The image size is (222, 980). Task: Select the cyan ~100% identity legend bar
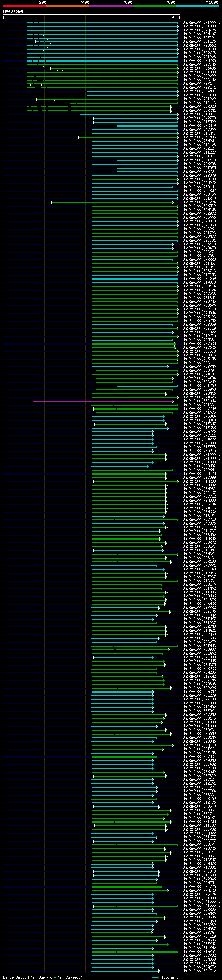(x=197, y=6)
